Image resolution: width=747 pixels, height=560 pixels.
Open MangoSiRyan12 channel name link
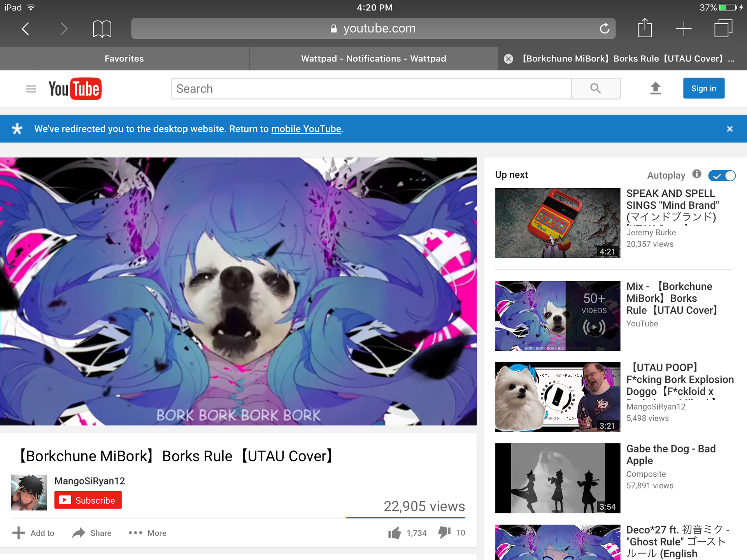tap(89, 481)
